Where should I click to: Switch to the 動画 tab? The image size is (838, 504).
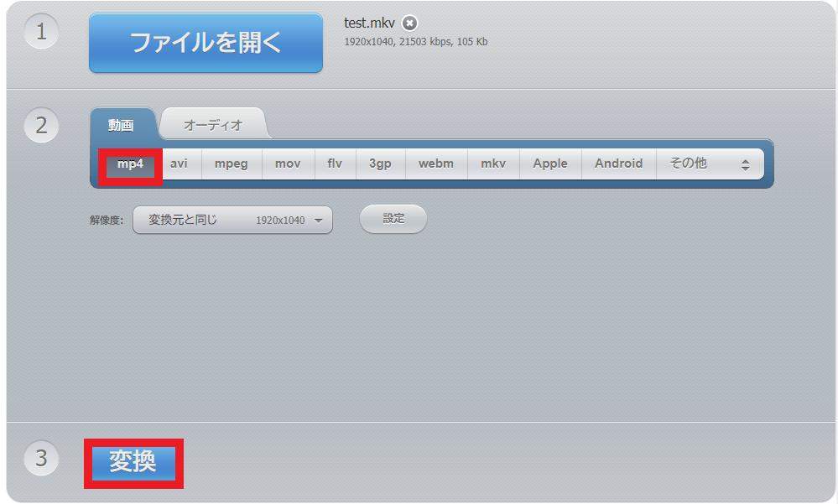[122, 125]
